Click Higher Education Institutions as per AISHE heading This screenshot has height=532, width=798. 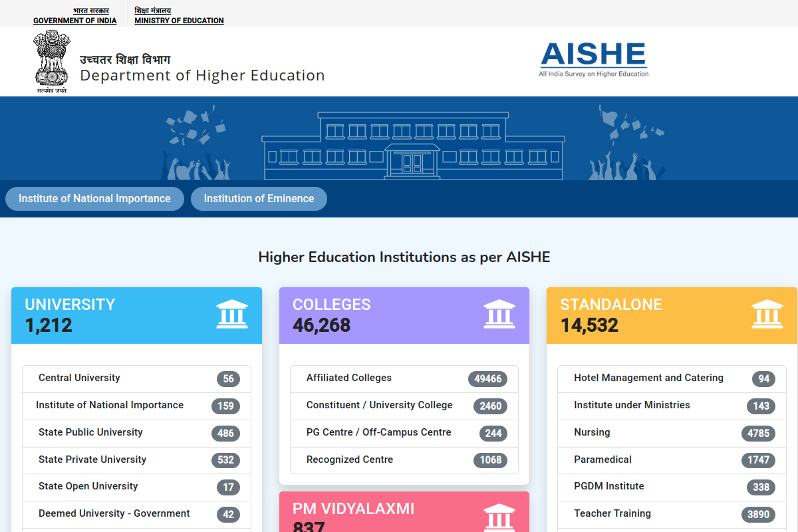pyautogui.click(x=404, y=257)
